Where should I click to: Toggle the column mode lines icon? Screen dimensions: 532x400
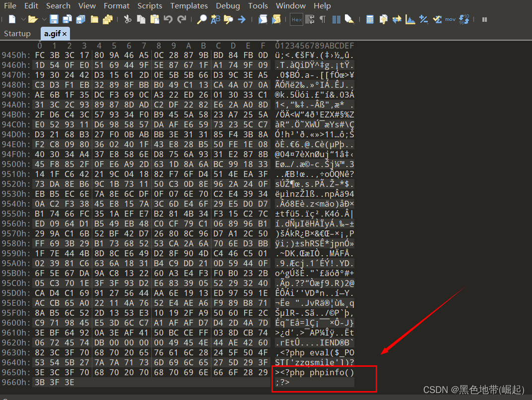pyautogui.click(x=336, y=19)
